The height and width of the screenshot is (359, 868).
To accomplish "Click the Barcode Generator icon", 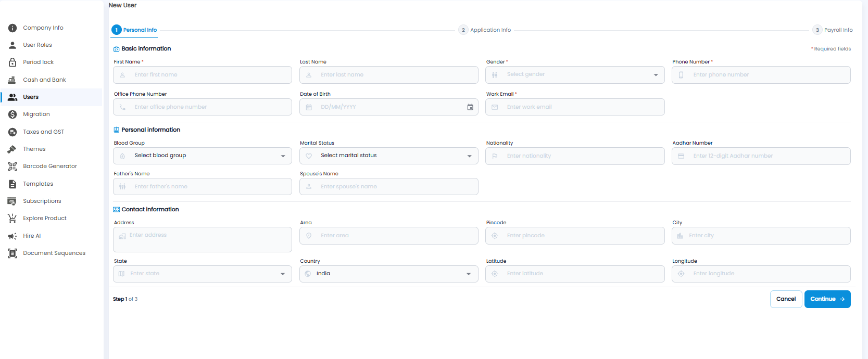I will coord(12,166).
